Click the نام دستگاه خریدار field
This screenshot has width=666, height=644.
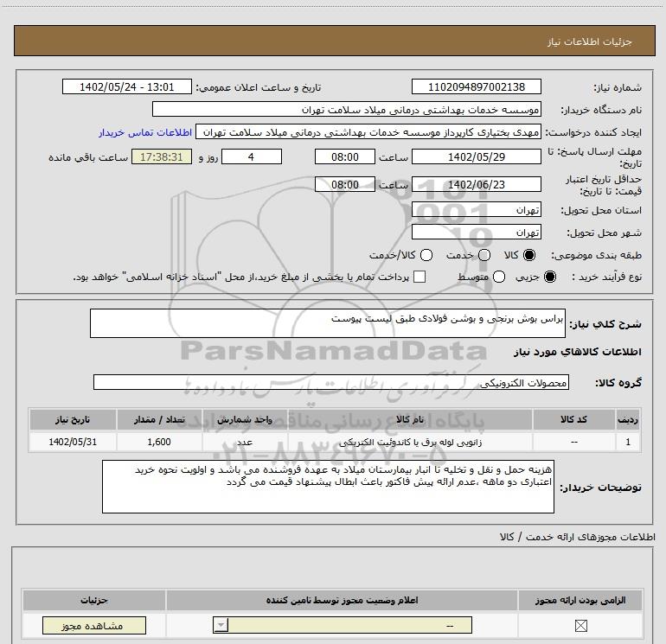tap(347, 110)
